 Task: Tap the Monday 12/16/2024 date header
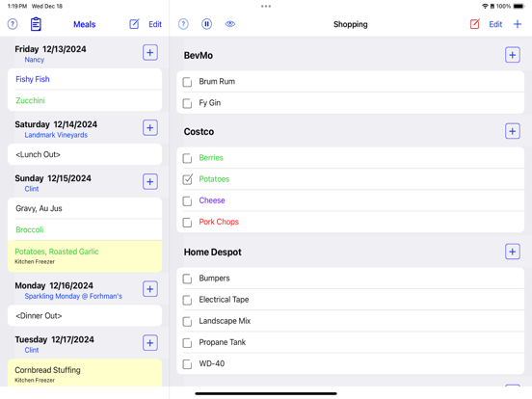[x=54, y=285]
